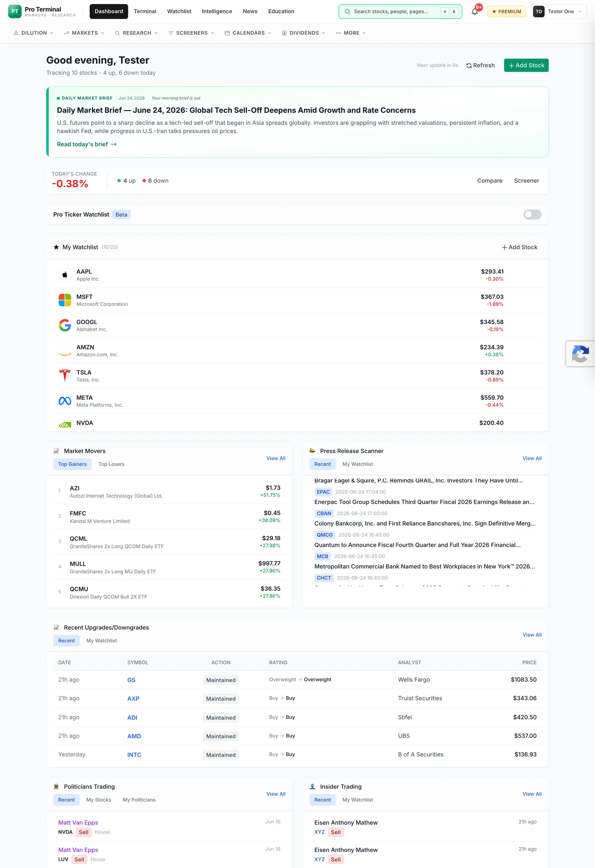Click the INTC symbol link
Screen dimensions: 595x868
click(134, 755)
